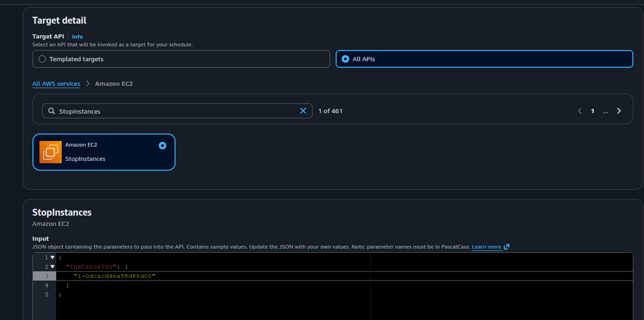Toggle the radio button on the StopInstances card
The image size is (644, 320).
click(162, 146)
